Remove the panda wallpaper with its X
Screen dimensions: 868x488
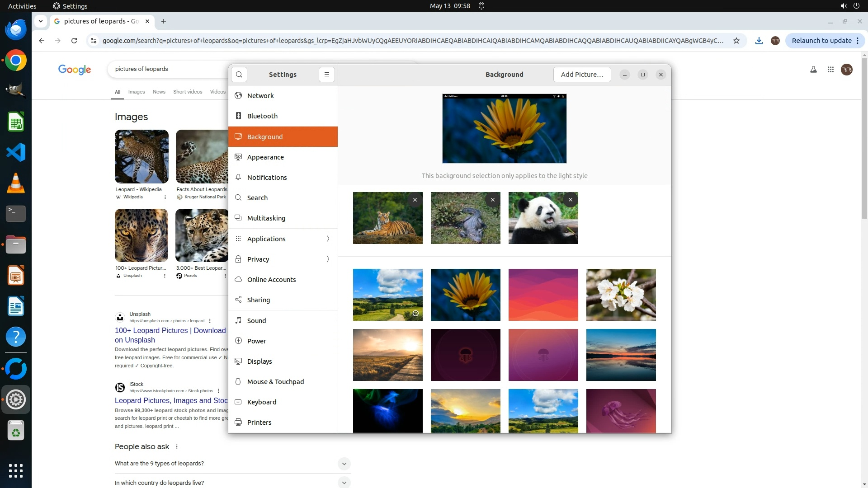tap(570, 200)
